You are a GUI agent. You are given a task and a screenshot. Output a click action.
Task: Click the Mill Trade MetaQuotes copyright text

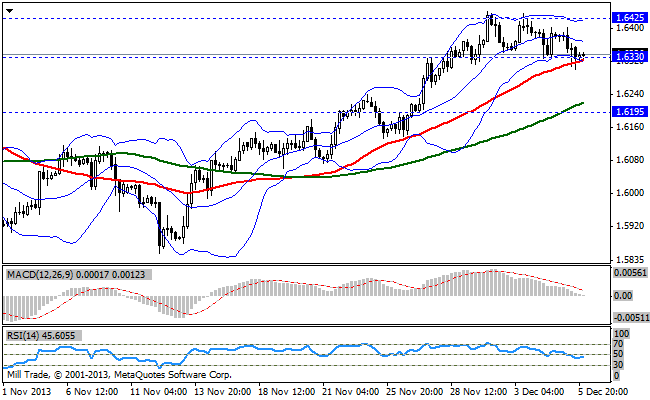120,375
